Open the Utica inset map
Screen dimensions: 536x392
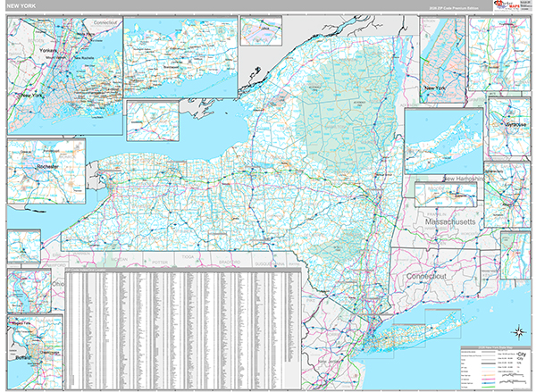pos(261,30)
